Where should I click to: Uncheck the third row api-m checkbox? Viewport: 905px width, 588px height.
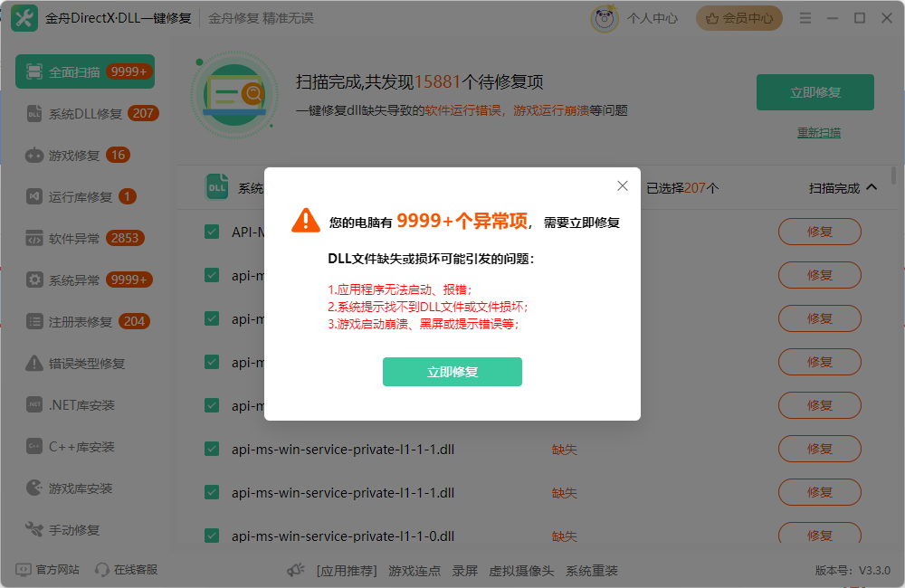point(212,318)
